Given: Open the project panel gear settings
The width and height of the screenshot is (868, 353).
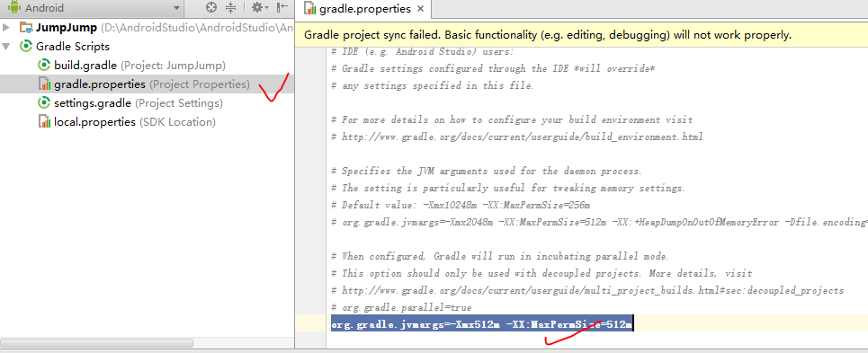Looking at the screenshot, I should 259,8.
